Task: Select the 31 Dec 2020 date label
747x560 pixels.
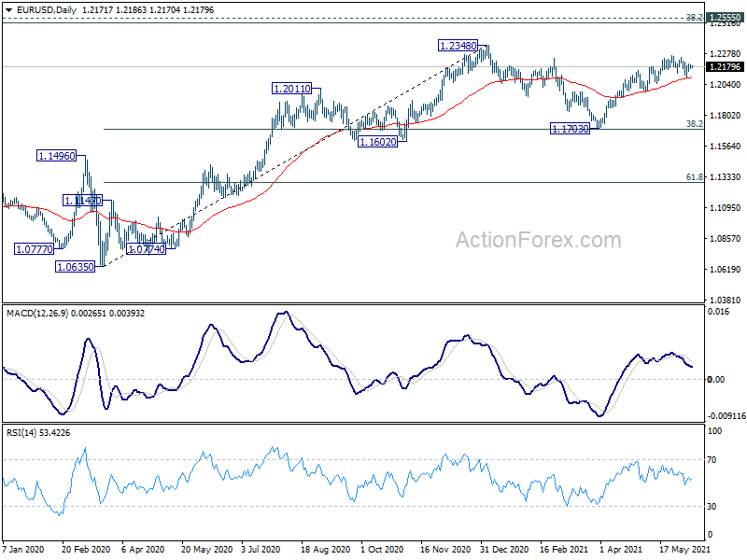Action: click(504, 550)
